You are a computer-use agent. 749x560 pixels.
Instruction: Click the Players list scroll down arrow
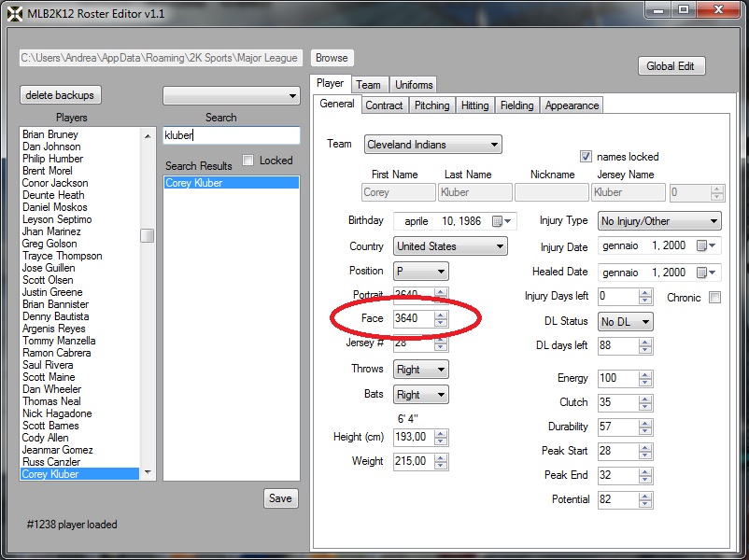(148, 472)
